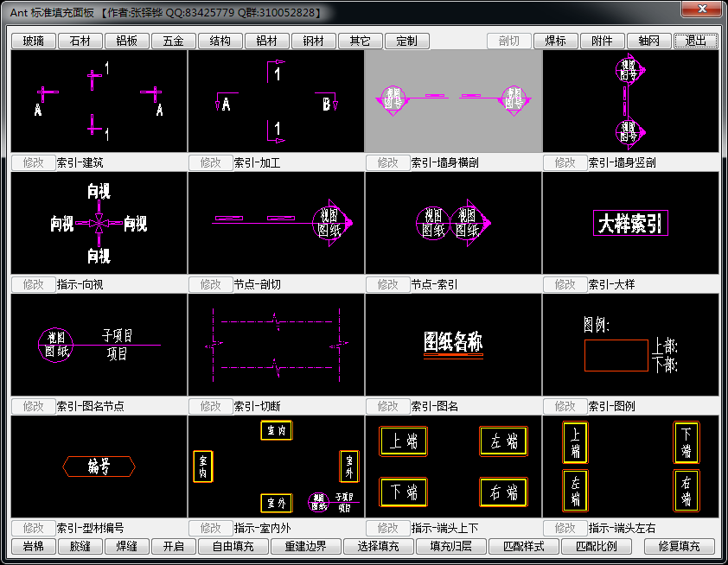Pick the 指示-端头上下 end marker symbol
The image size is (728, 565).
pyautogui.click(x=453, y=467)
